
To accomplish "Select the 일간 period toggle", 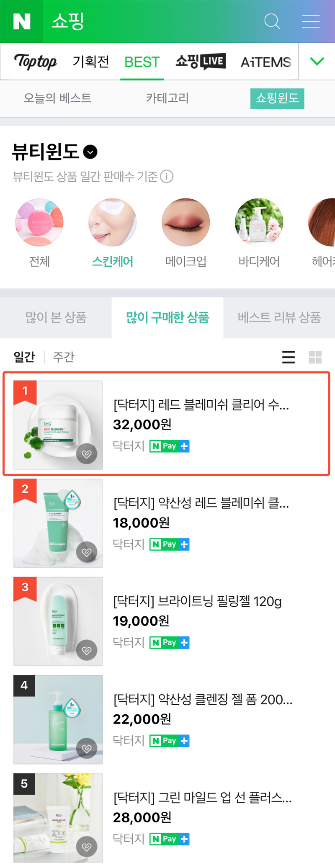I will point(24,357).
